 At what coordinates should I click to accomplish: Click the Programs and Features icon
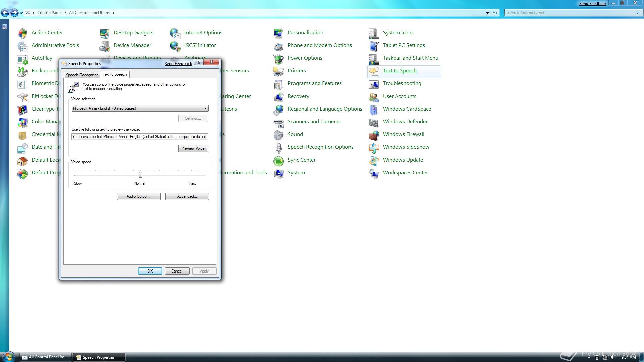click(279, 84)
